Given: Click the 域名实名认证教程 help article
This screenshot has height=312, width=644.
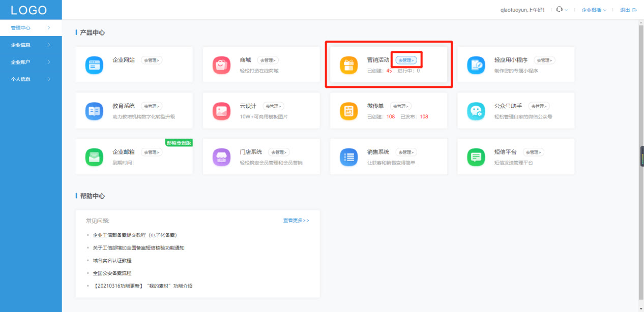Looking at the screenshot, I should (x=112, y=260).
